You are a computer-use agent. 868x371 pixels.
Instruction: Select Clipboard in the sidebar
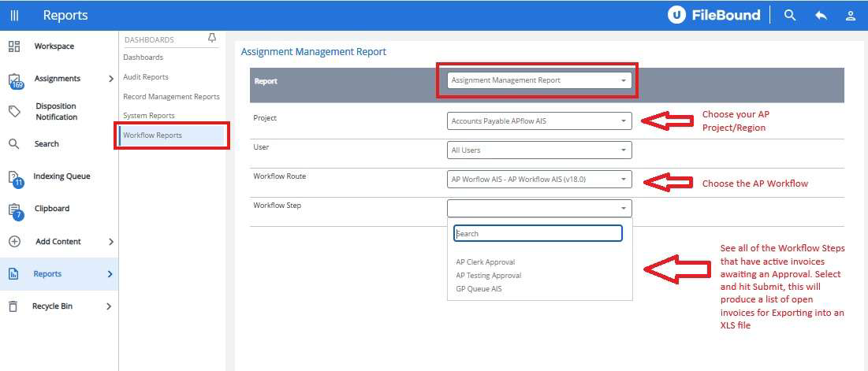52,209
